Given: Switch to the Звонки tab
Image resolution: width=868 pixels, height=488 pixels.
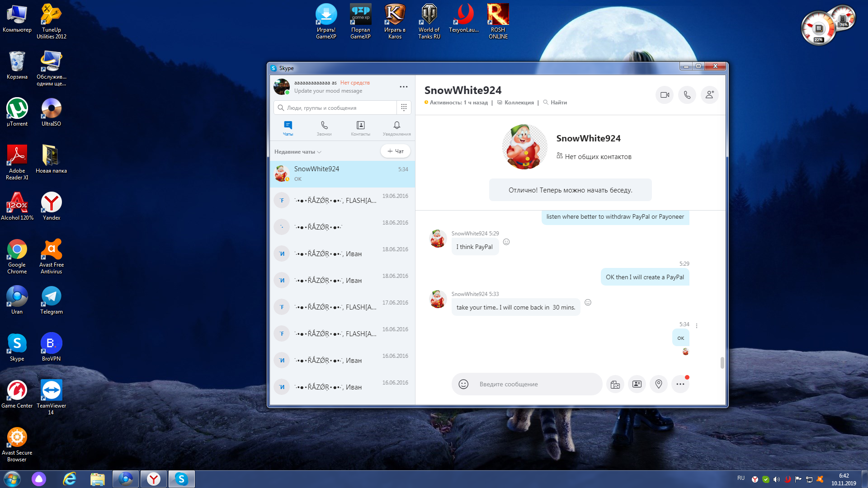Looking at the screenshot, I should pos(324,128).
